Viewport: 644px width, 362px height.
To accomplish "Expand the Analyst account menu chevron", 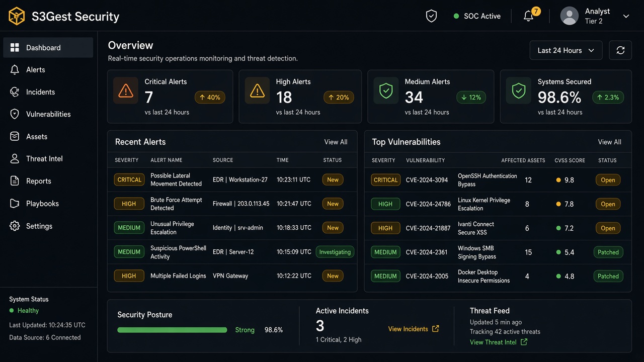I will pos(626,16).
